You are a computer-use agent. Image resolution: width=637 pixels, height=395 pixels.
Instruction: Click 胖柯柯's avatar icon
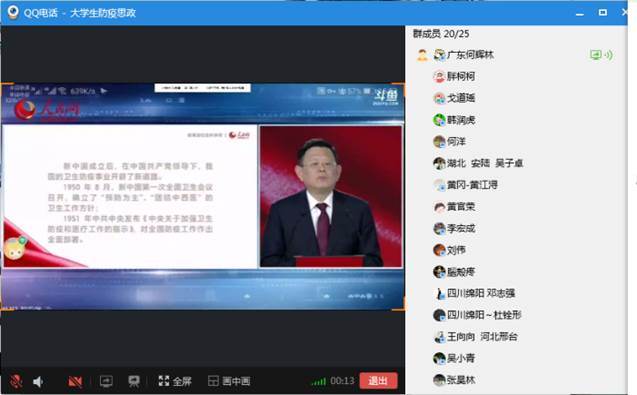(x=439, y=76)
